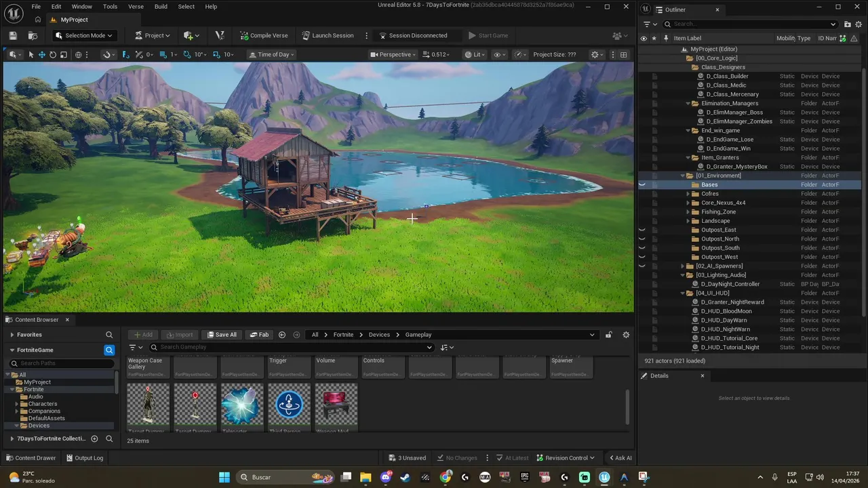Click Ask AI button in status bar

(x=620, y=457)
